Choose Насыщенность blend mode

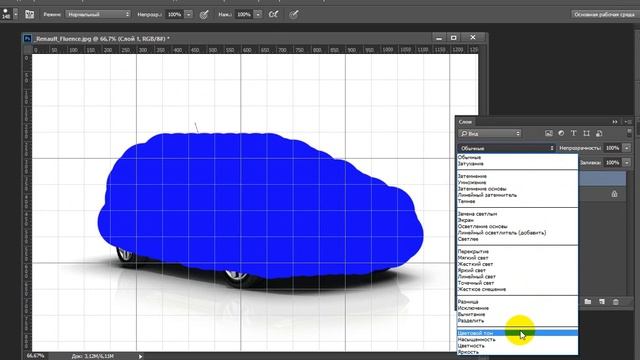517,340
